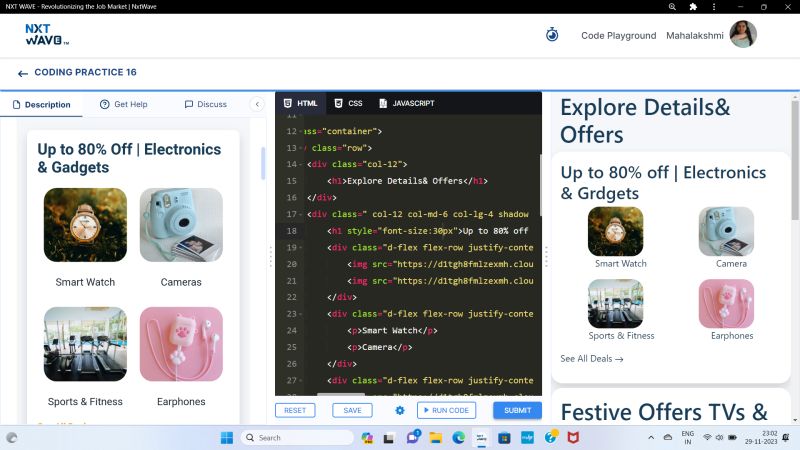The image size is (800, 450).
Task: Click the NxtWave logo
Action: click(x=46, y=35)
